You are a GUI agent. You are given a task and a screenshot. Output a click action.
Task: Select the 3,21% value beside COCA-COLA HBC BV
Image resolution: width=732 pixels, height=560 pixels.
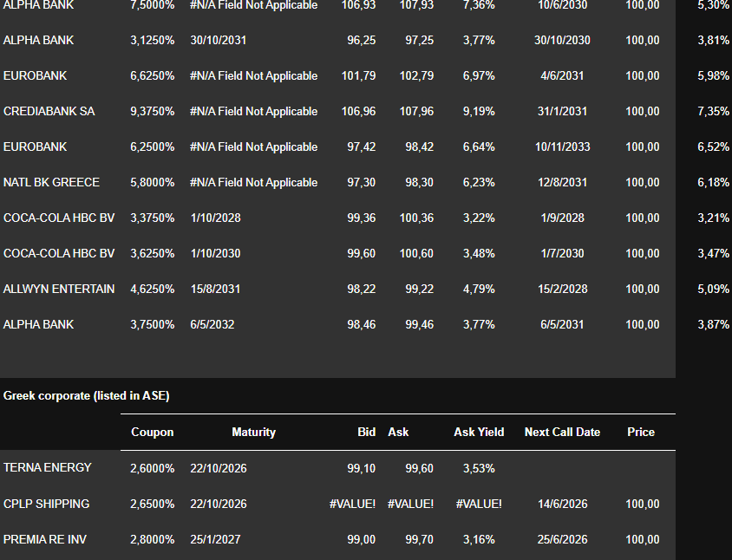pyautogui.click(x=713, y=218)
